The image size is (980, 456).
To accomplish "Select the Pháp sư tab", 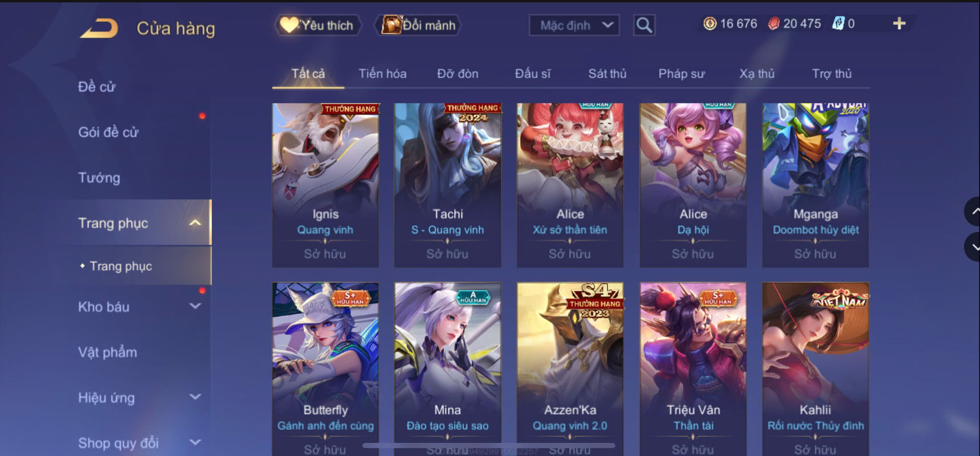I will 681,74.
